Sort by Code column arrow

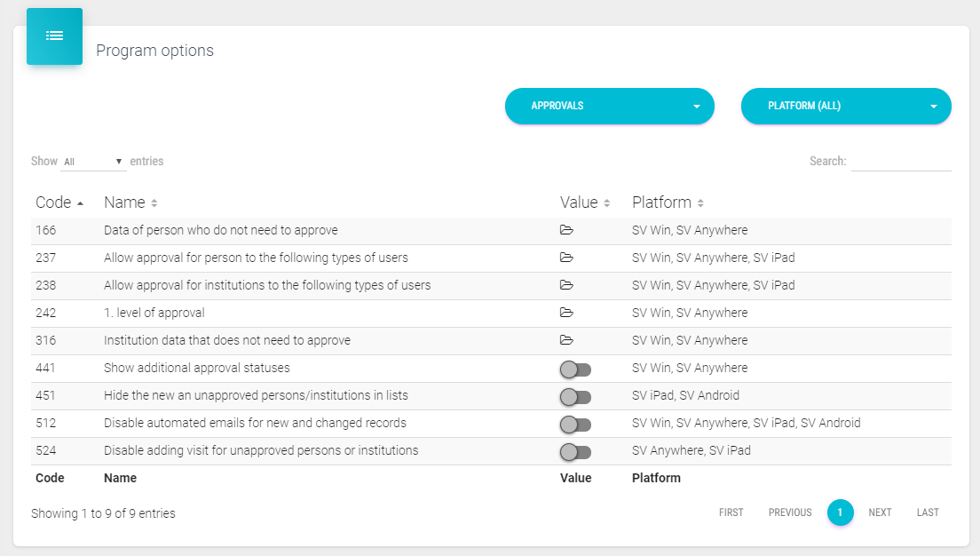[81, 203]
